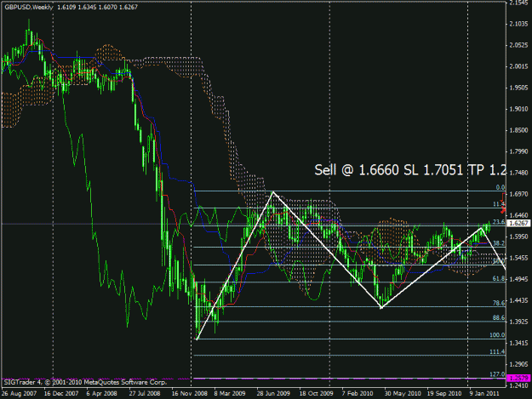This screenshot has height=399, width=532.
Task: Click the 1.7990 price axis label
Action: pos(518,151)
